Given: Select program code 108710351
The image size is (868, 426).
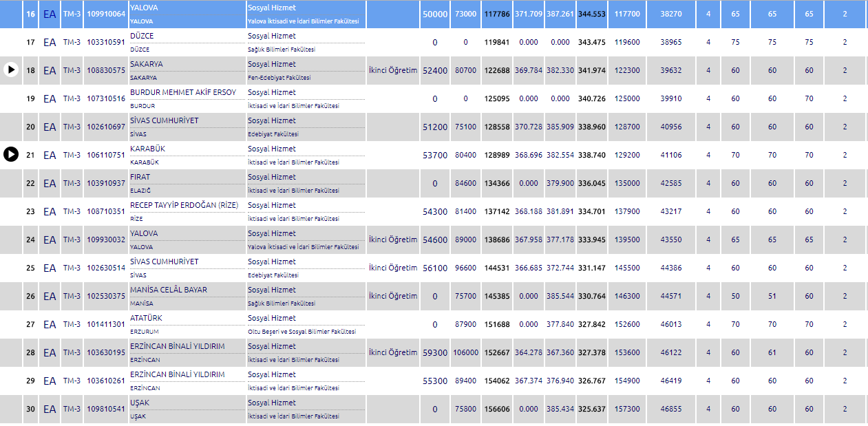Looking at the screenshot, I should 106,211.
